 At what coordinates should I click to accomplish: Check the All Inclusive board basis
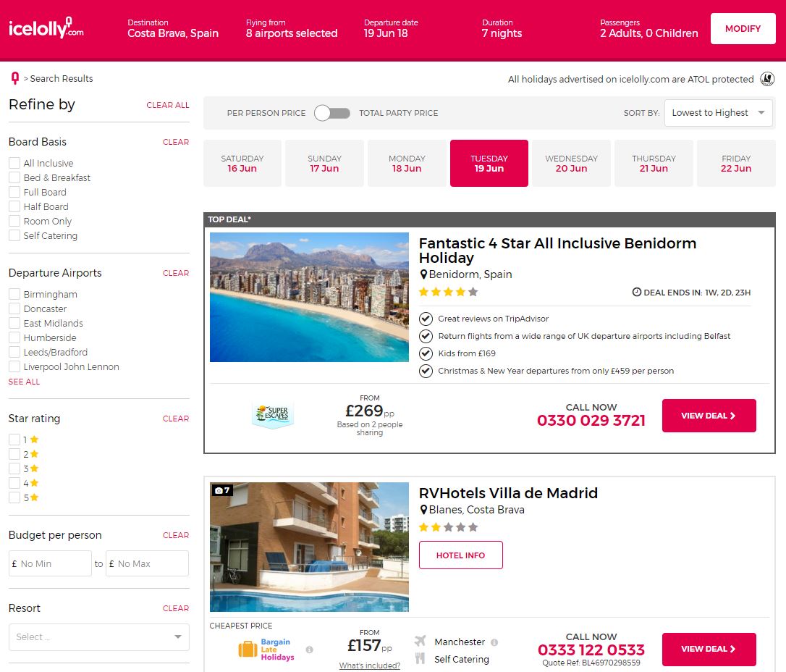(14, 163)
